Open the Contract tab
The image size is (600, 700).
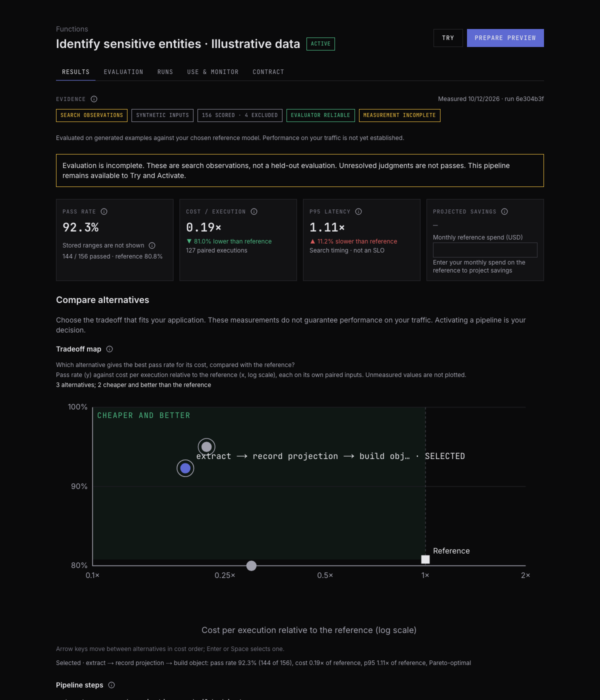click(268, 72)
